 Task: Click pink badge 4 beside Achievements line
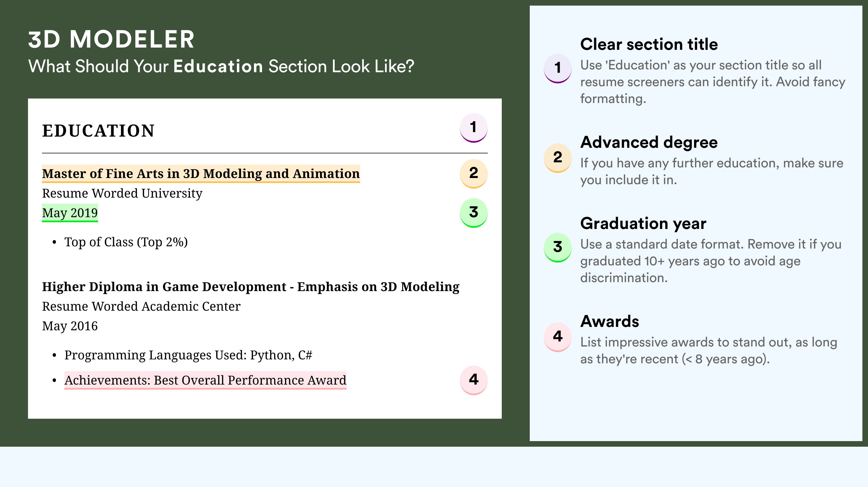pyautogui.click(x=473, y=380)
